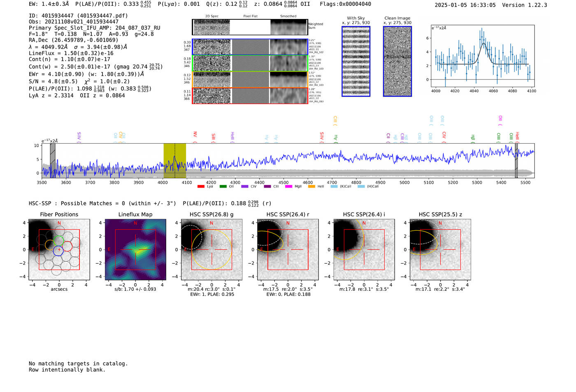576x392 pixels.
Task: Select the orange-bordered fiber 2D spectrum row
Action: 250,79
